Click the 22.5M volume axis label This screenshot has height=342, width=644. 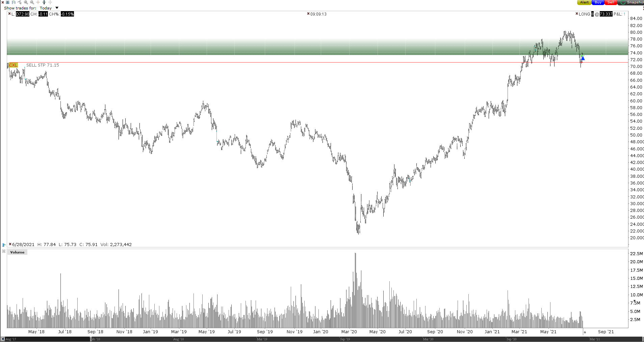click(637, 253)
